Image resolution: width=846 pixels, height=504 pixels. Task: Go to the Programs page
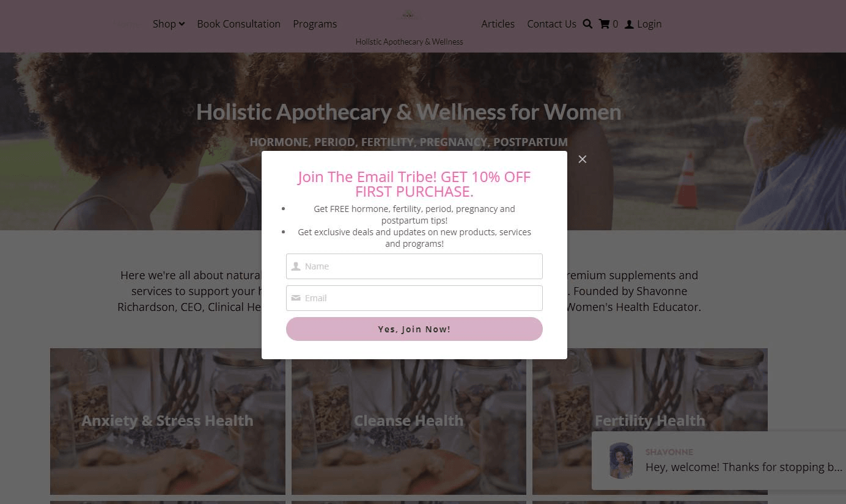tap(315, 24)
